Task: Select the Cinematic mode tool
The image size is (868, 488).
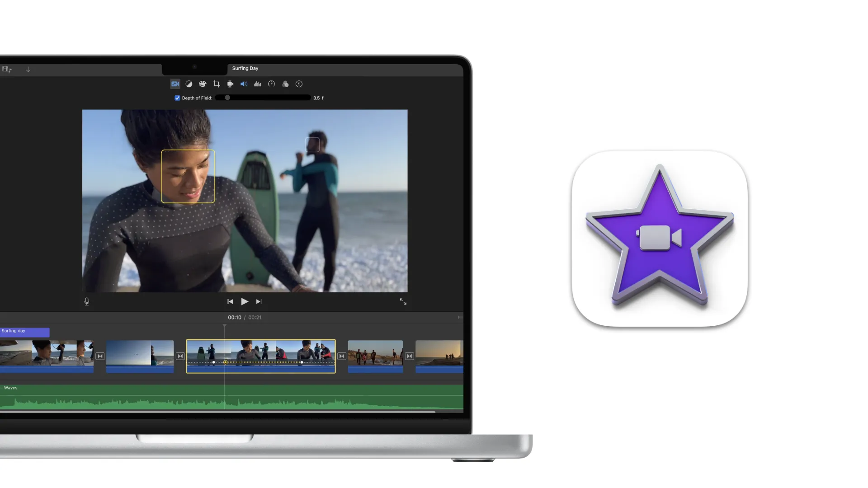Action: coord(175,84)
